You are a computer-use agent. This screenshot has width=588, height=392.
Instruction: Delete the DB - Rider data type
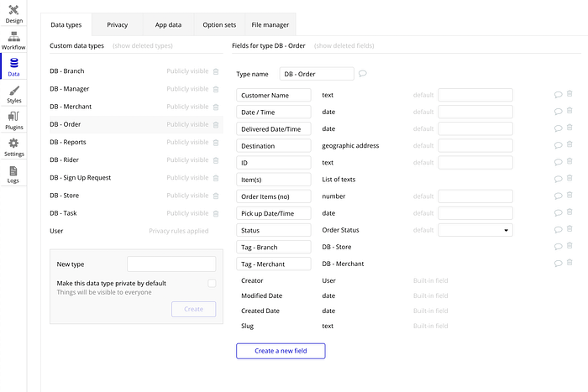click(x=216, y=160)
